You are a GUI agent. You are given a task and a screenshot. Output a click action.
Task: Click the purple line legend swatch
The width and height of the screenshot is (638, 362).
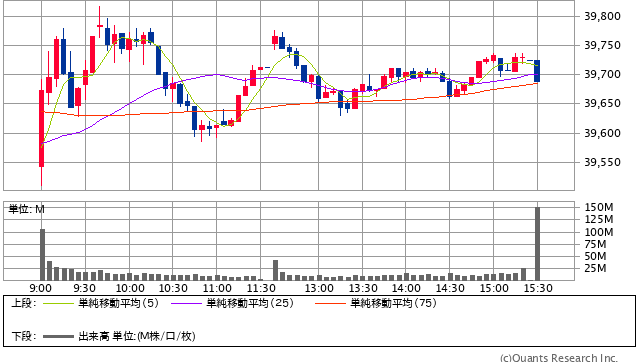click(x=186, y=303)
